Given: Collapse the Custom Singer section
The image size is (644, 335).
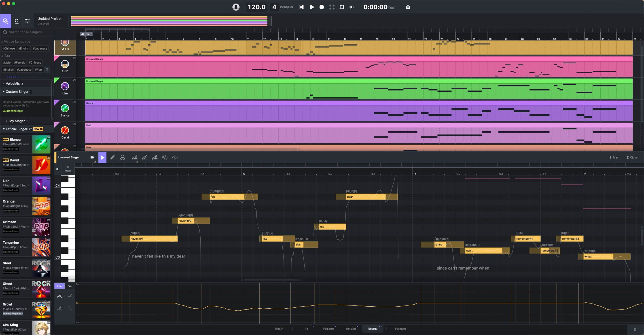Looking at the screenshot, I should pyautogui.click(x=4, y=92).
